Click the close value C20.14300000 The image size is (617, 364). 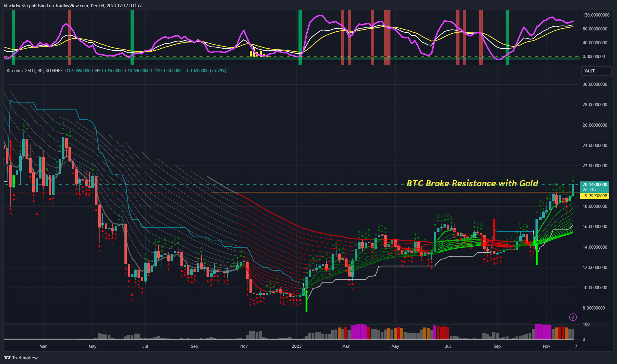(168, 71)
